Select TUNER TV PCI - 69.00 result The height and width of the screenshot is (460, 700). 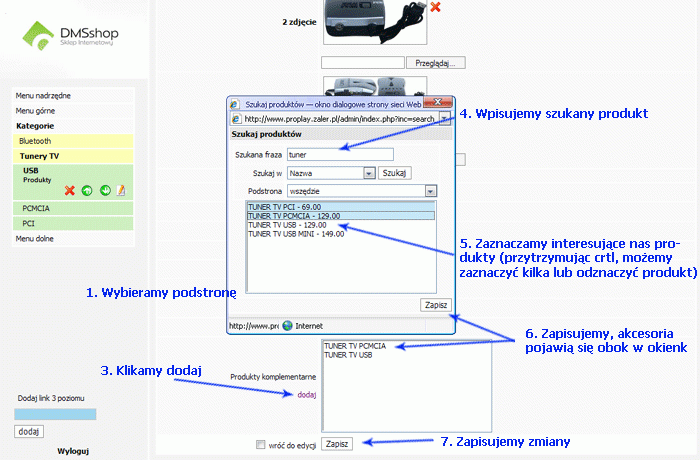pyautogui.click(x=341, y=207)
